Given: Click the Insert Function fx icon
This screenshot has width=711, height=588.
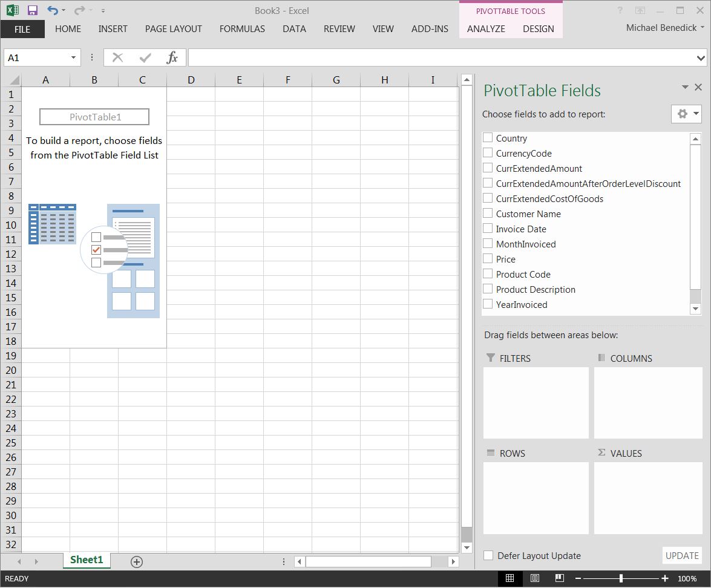Looking at the screenshot, I should (172, 57).
